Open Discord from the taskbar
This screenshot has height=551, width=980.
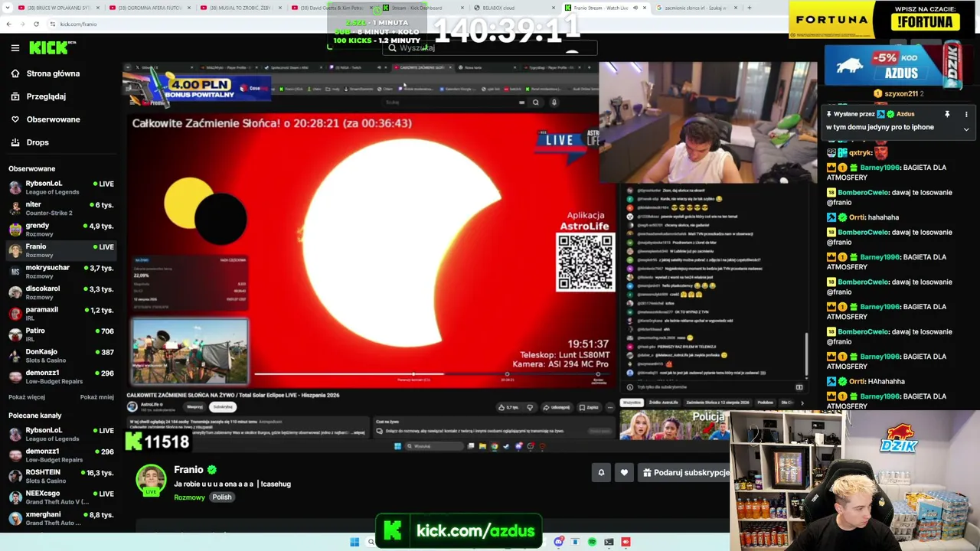pyautogui.click(x=559, y=542)
